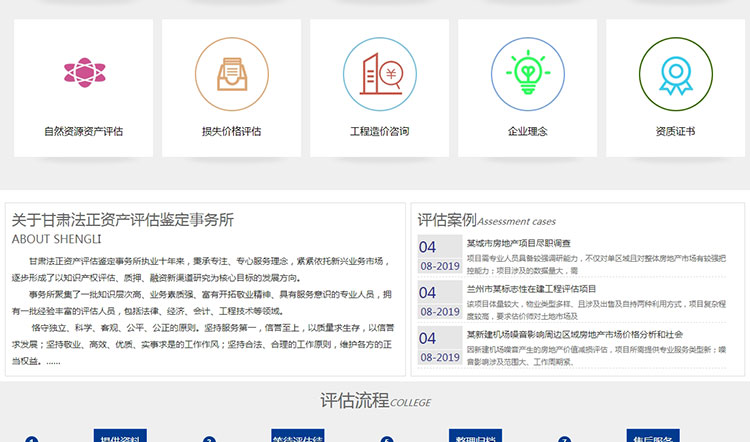Open the 损失价格评估 text label

pyautogui.click(x=231, y=131)
